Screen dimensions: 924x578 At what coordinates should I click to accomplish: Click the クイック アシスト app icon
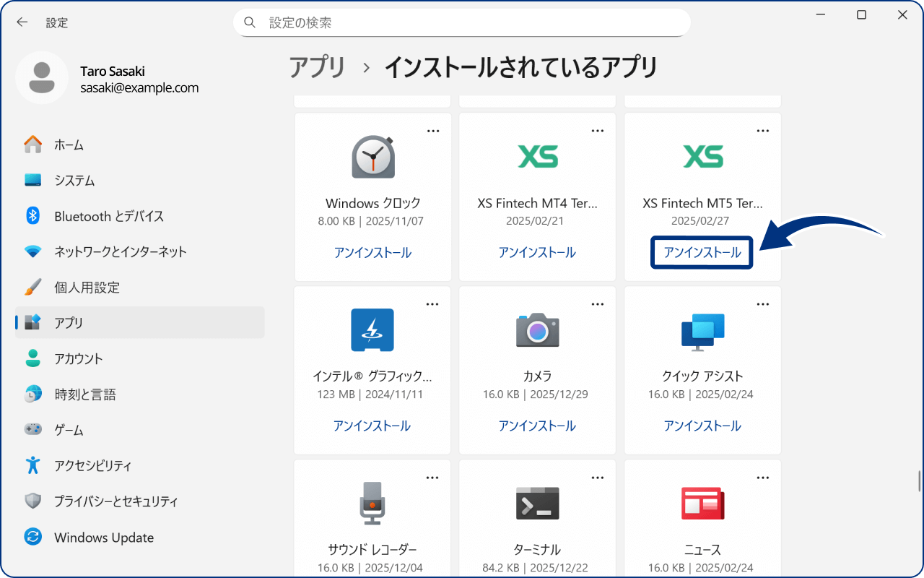pos(702,330)
